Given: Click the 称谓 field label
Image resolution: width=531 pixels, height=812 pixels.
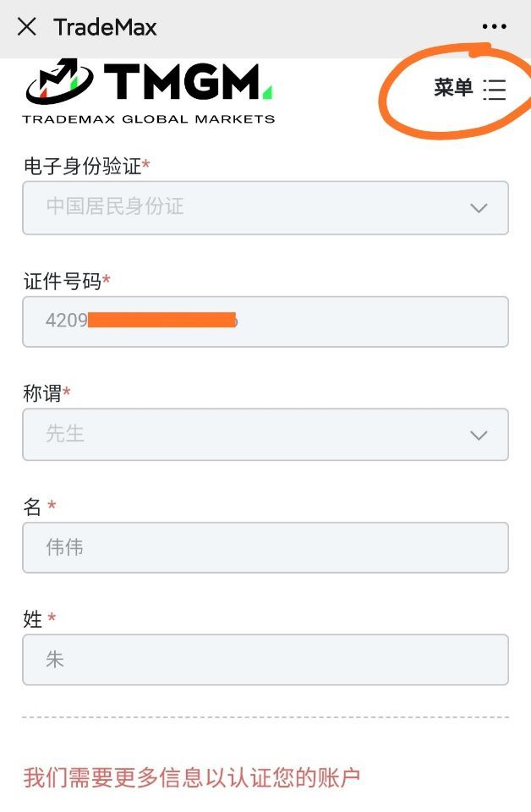Looking at the screenshot, I should tap(42, 393).
